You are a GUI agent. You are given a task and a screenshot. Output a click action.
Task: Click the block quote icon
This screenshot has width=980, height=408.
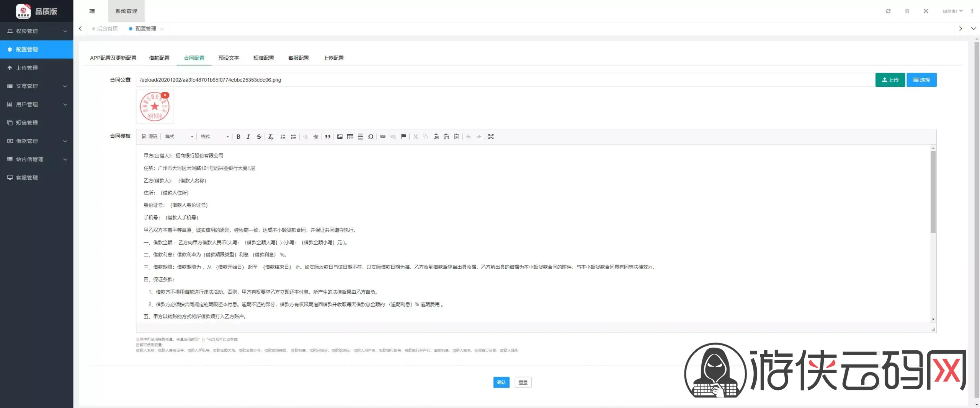pos(328,137)
